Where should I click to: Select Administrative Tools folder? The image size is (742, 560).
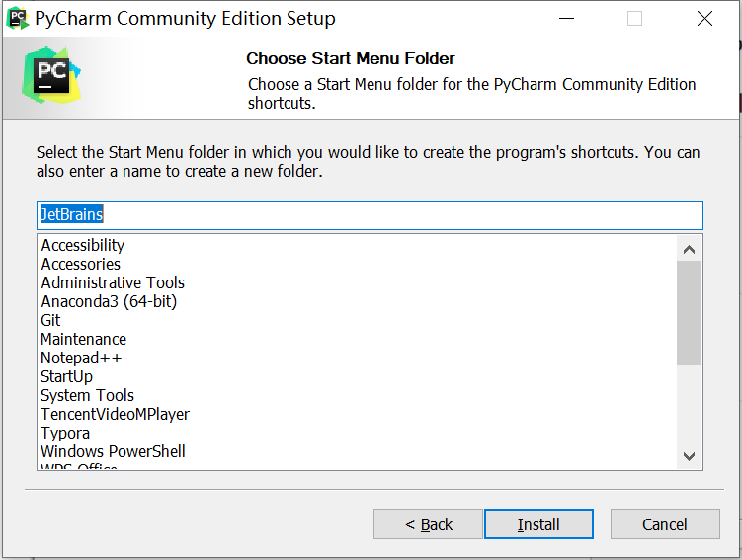113,282
